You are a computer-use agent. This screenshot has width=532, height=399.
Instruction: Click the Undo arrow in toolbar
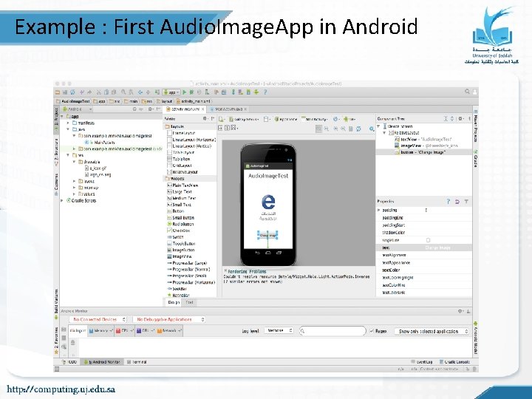(82, 92)
